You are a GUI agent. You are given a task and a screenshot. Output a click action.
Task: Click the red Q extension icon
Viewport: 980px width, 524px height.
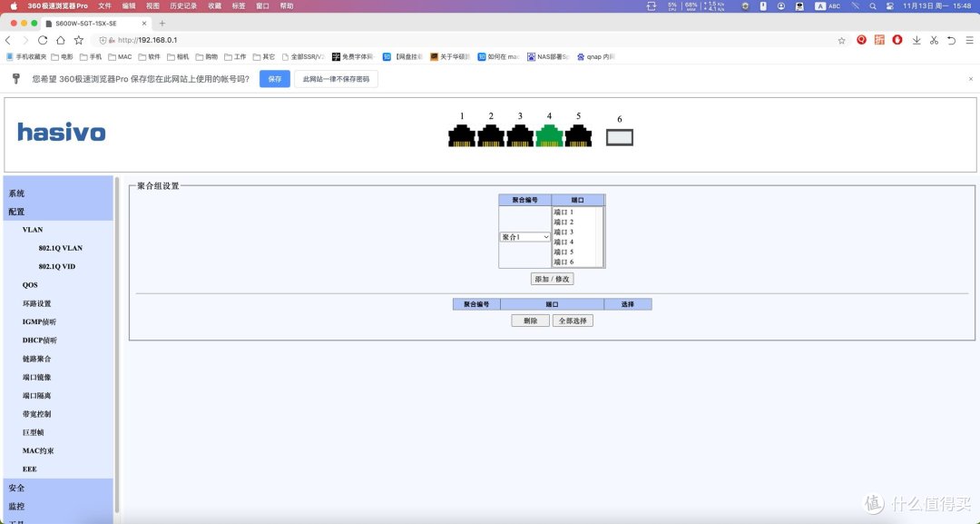(861, 40)
